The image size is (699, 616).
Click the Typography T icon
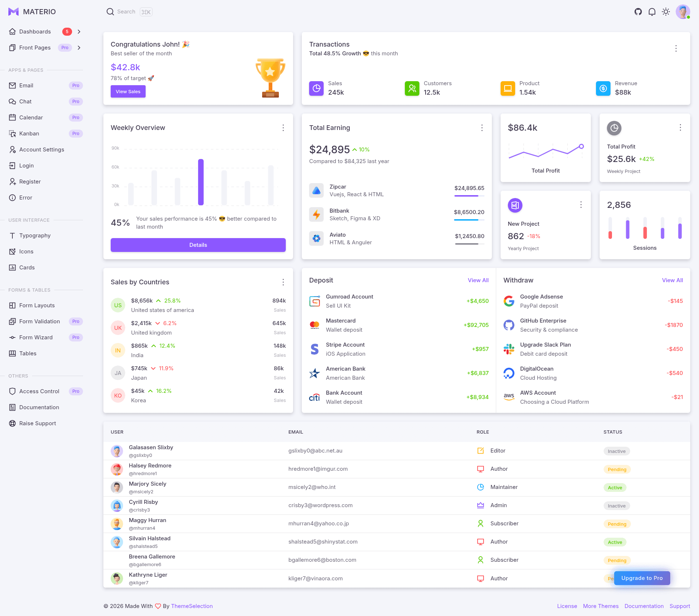[x=12, y=236]
